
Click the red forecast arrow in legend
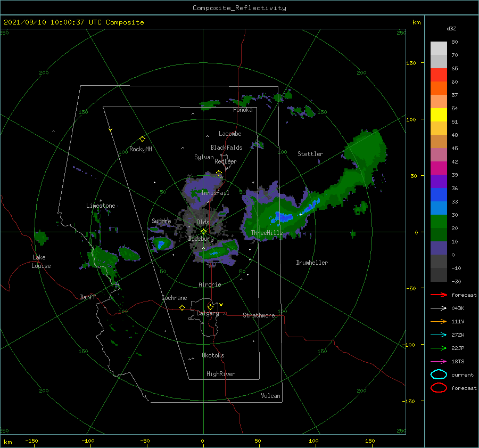[439, 295]
